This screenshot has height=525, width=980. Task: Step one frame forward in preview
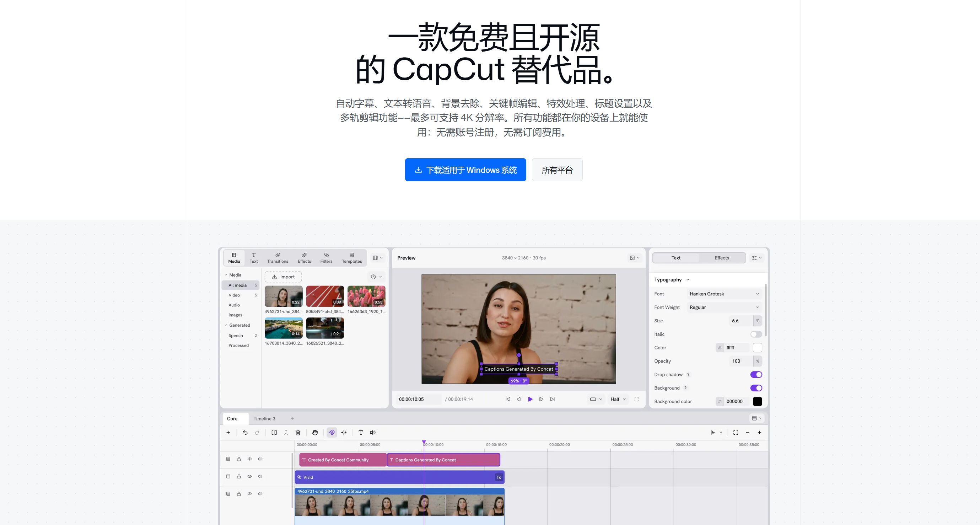point(541,400)
